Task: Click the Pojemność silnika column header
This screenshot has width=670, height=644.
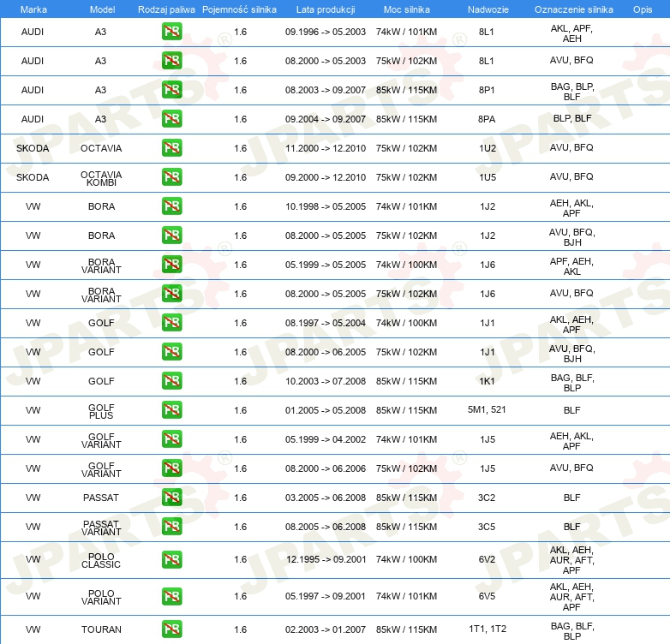Action: click(x=239, y=9)
